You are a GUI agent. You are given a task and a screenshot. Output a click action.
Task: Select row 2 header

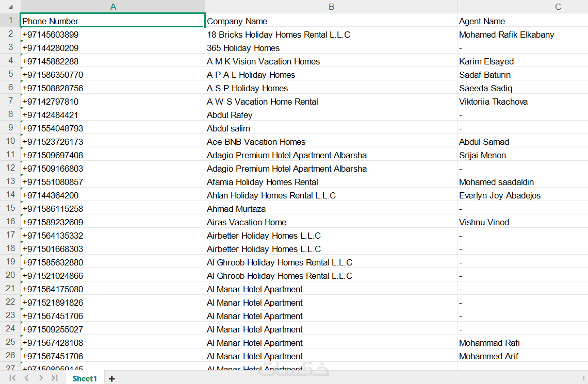point(10,34)
